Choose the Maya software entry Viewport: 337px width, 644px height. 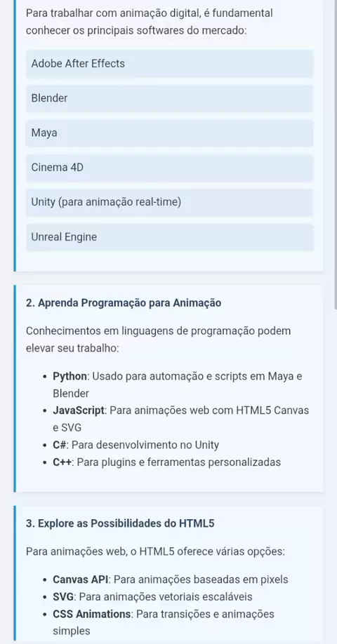[x=169, y=133]
